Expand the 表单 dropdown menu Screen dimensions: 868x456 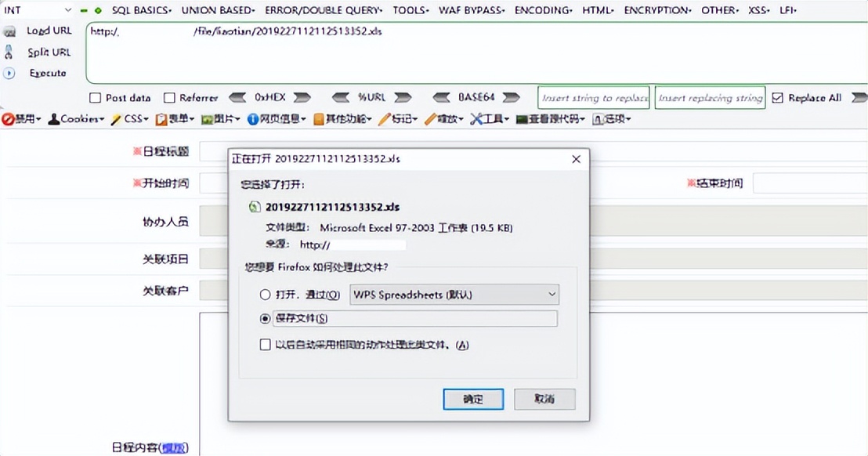click(x=192, y=120)
